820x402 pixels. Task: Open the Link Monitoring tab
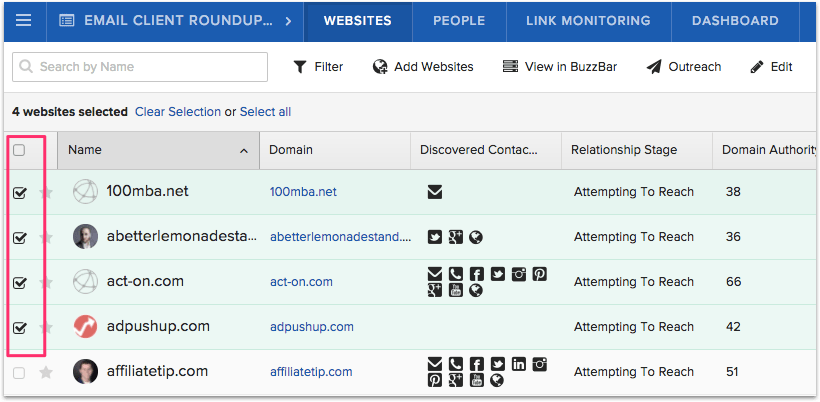click(x=588, y=21)
